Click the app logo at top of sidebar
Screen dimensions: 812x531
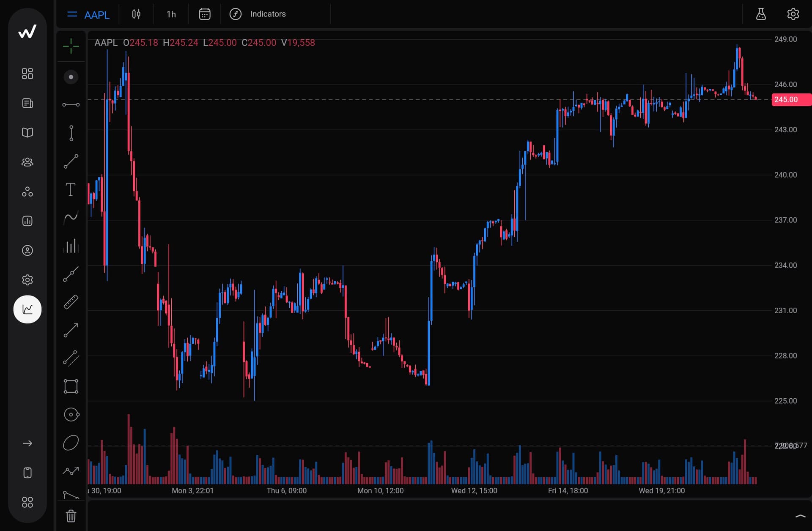click(27, 32)
